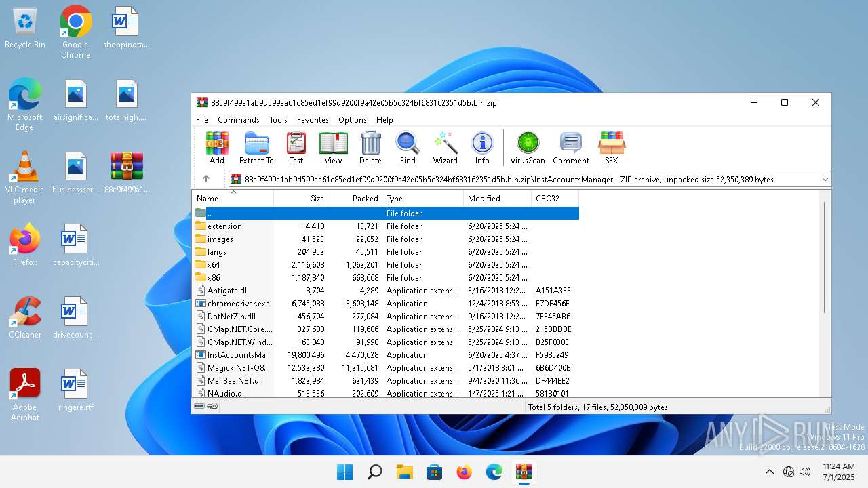Click the SFX toolbar icon
The width and height of the screenshot is (868, 488).
612,148
